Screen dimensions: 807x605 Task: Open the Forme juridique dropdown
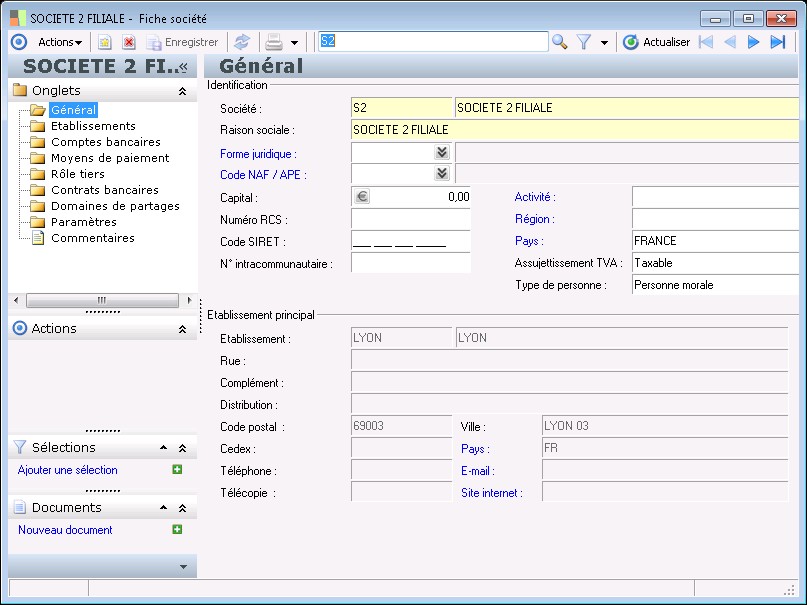click(441, 153)
